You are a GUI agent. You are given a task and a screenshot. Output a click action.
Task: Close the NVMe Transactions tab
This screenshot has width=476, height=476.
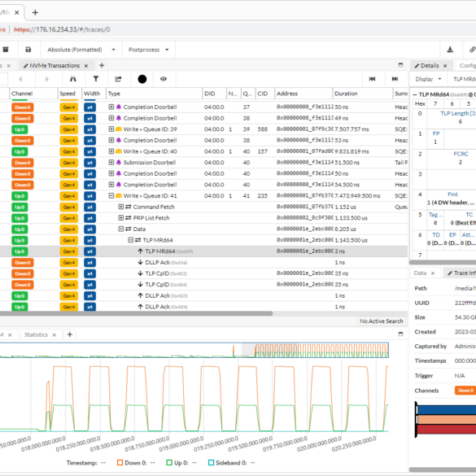pos(86,66)
